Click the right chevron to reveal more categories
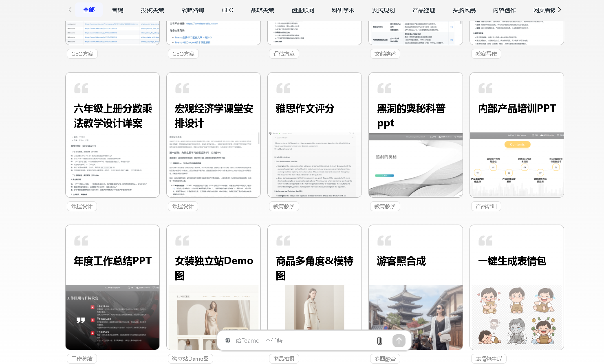604x364 pixels. click(x=560, y=9)
